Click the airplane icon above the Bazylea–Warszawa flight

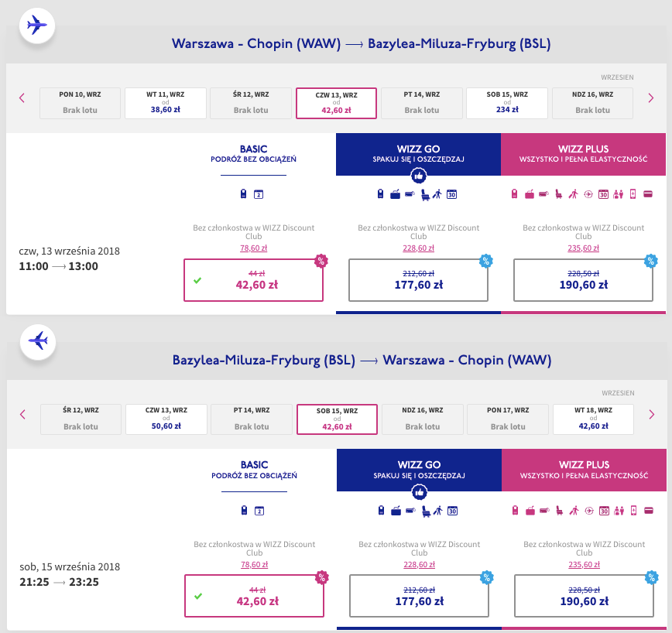[x=36, y=340]
